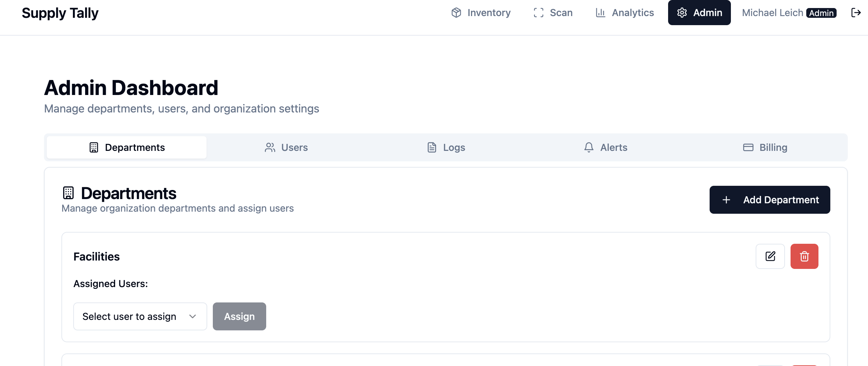Click the Admin settings gear icon
This screenshot has width=868, height=366.
pyautogui.click(x=682, y=13)
